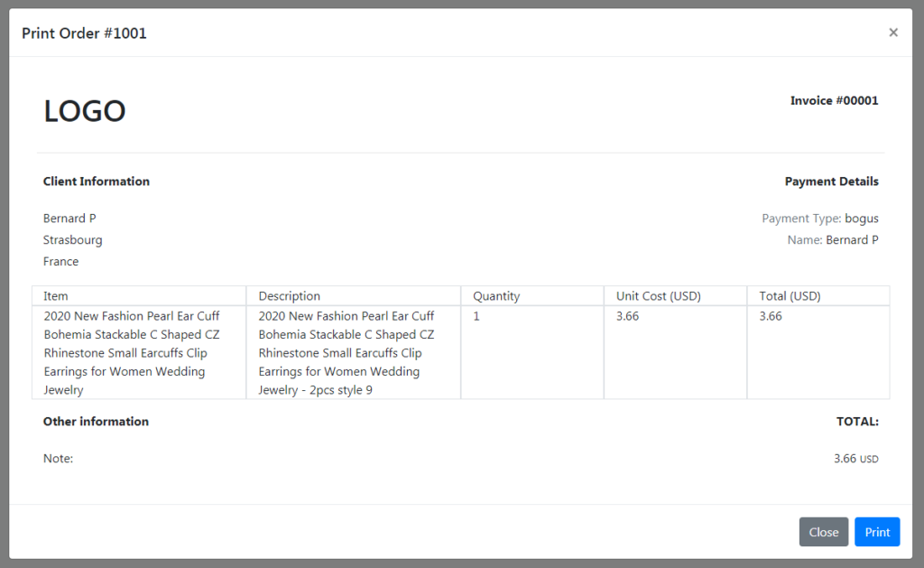This screenshot has height=568, width=924.
Task: Click the Total (USD) column header
Action: [818, 296]
